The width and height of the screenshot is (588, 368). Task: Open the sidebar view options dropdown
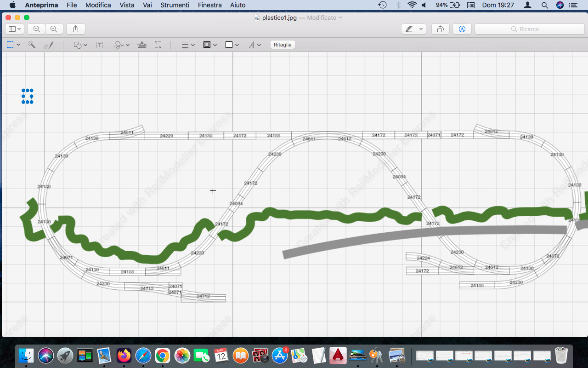14,29
